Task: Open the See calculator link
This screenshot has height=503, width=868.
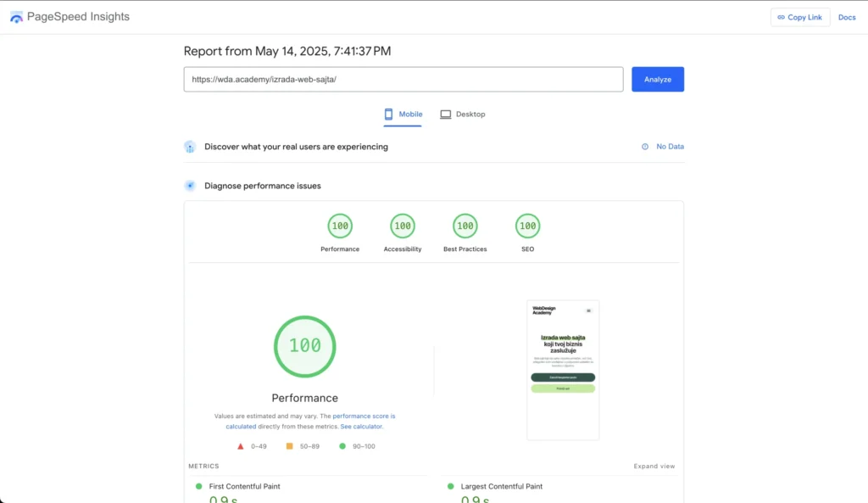Action: [361, 427]
